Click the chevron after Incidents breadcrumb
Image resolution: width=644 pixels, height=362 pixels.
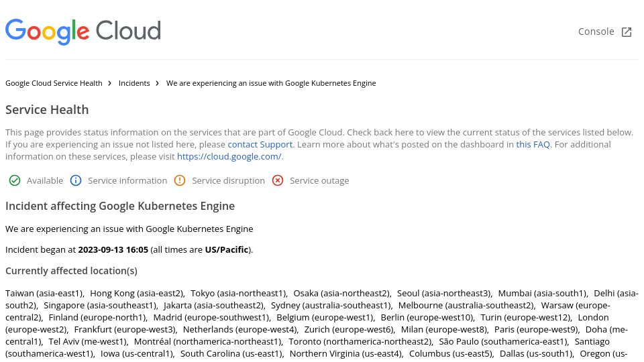tap(157, 83)
